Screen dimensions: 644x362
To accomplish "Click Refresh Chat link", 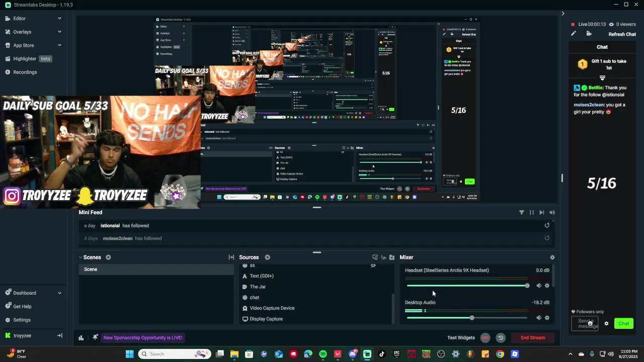I will [622, 34].
